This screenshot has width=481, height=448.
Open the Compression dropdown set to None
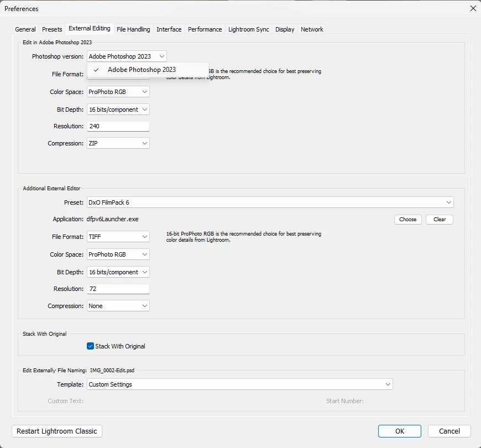tap(118, 306)
